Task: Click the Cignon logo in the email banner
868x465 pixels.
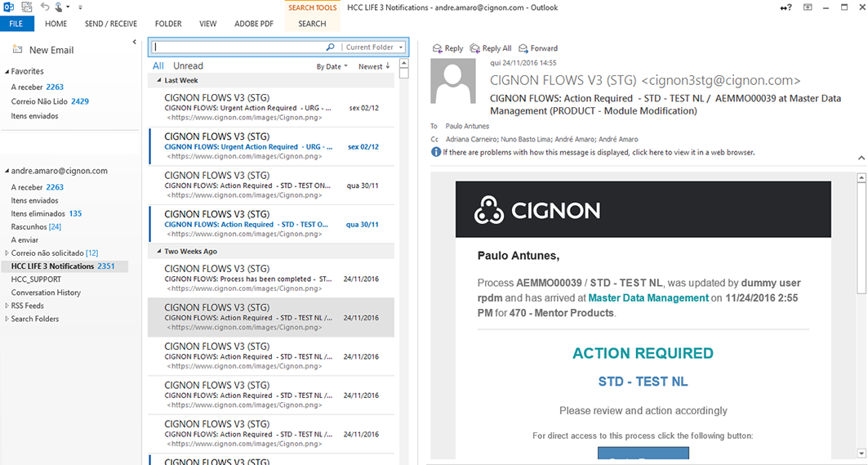Action: tap(537, 210)
